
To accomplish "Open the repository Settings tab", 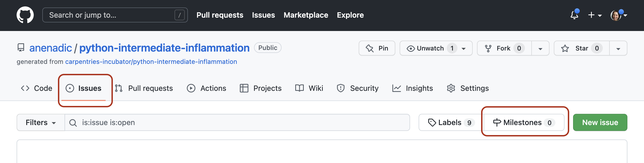I will (468, 88).
